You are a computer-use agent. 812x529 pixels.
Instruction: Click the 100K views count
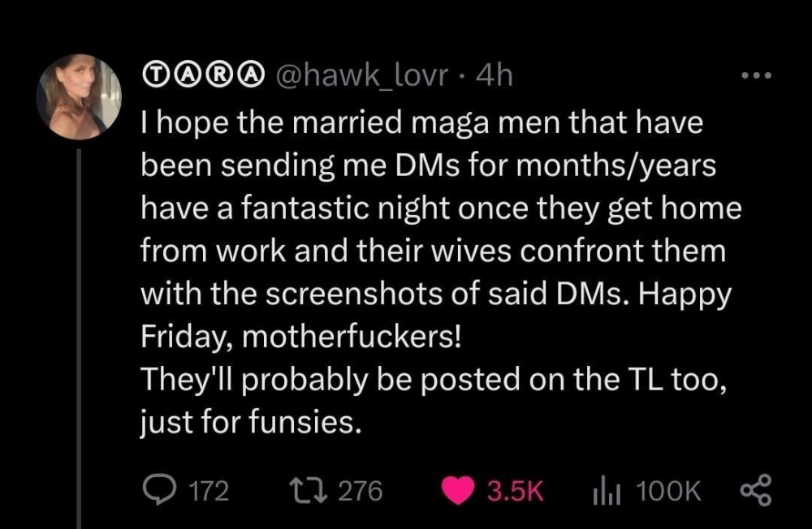point(671,490)
